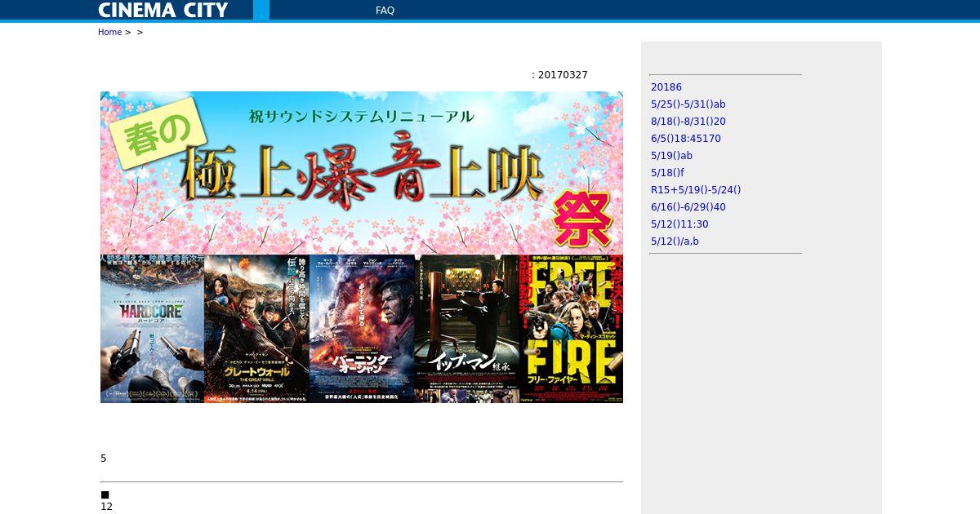Open the 8/18()-8/31()20 sidebar link
980x514 pixels.
[688, 122]
